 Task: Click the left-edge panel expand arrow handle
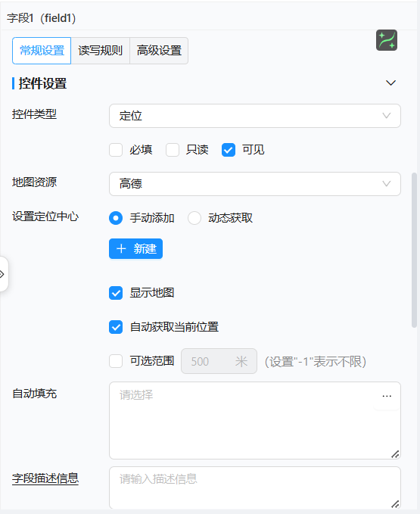[2, 274]
